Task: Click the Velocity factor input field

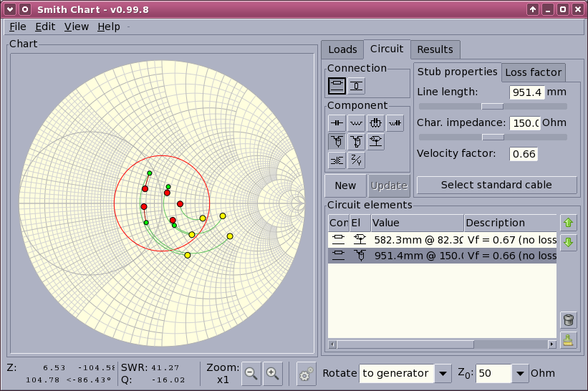Action: click(524, 154)
